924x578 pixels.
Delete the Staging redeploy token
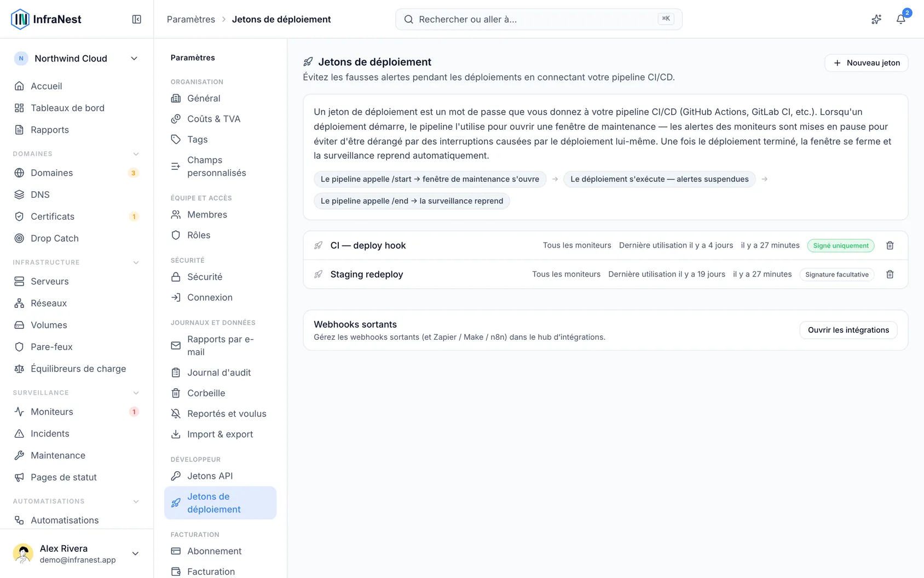[890, 274]
